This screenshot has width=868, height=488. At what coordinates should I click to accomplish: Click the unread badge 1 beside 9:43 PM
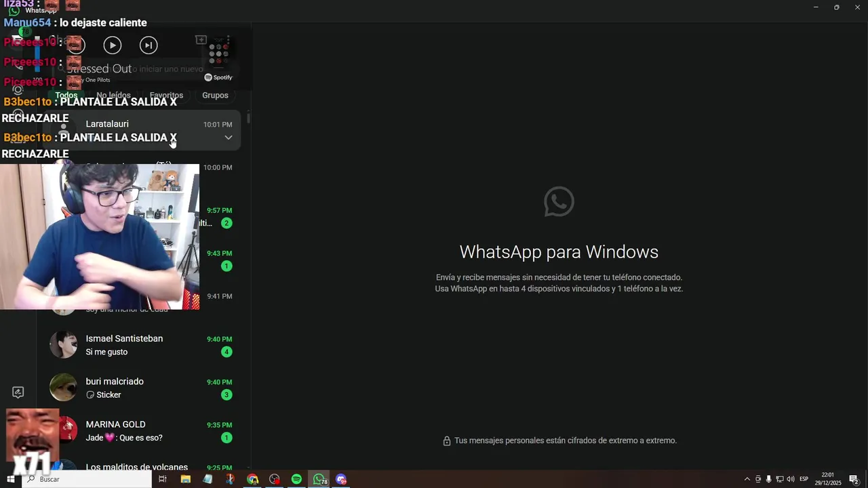[x=226, y=266]
